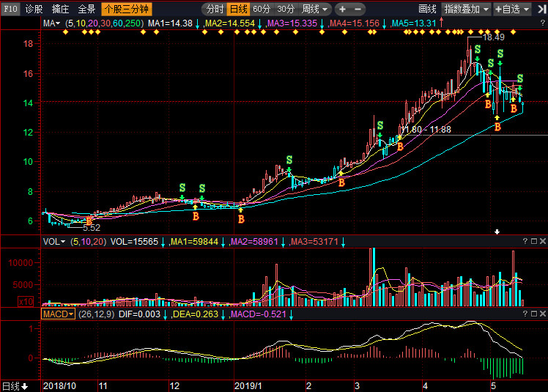The height and width of the screenshot is (392, 548).
Task: Switch to 分时 intraday view
Action: pyautogui.click(x=214, y=10)
